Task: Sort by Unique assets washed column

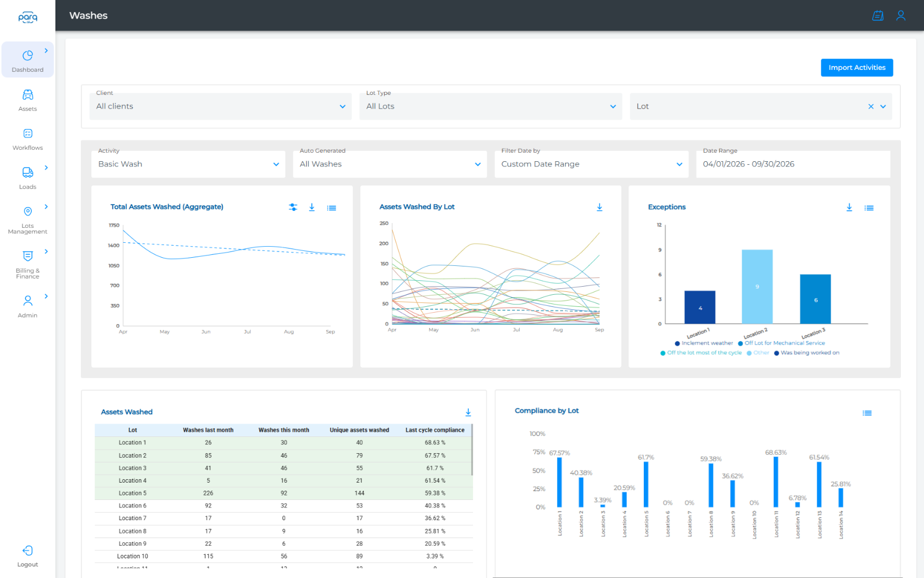Action: [359, 430]
